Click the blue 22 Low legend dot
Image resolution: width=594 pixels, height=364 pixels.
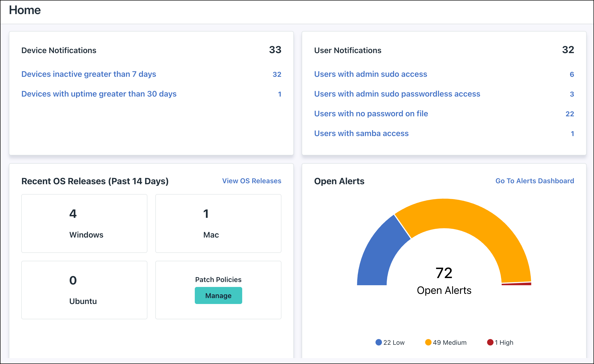coord(378,342)
